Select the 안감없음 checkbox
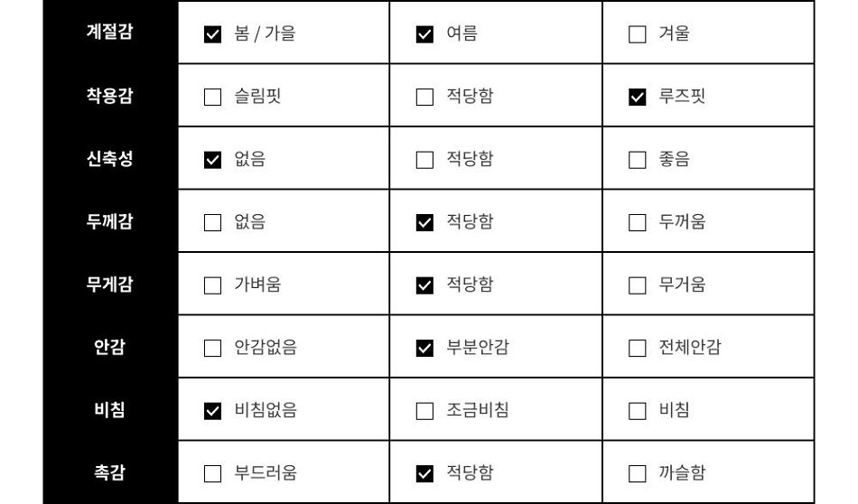Image resolution: width=858 pixels, height=504 pixels. click(x=212, y=349)
